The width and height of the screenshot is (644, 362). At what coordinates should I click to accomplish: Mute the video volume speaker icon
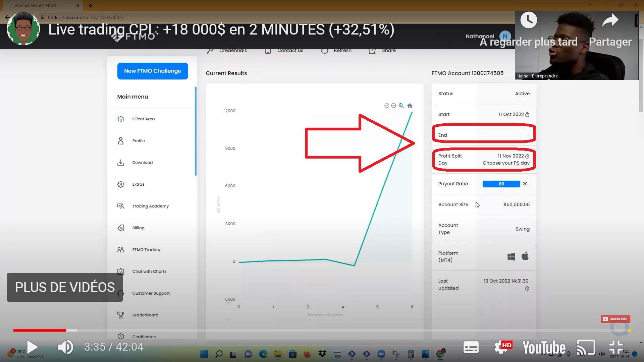(x=65, y=347)
